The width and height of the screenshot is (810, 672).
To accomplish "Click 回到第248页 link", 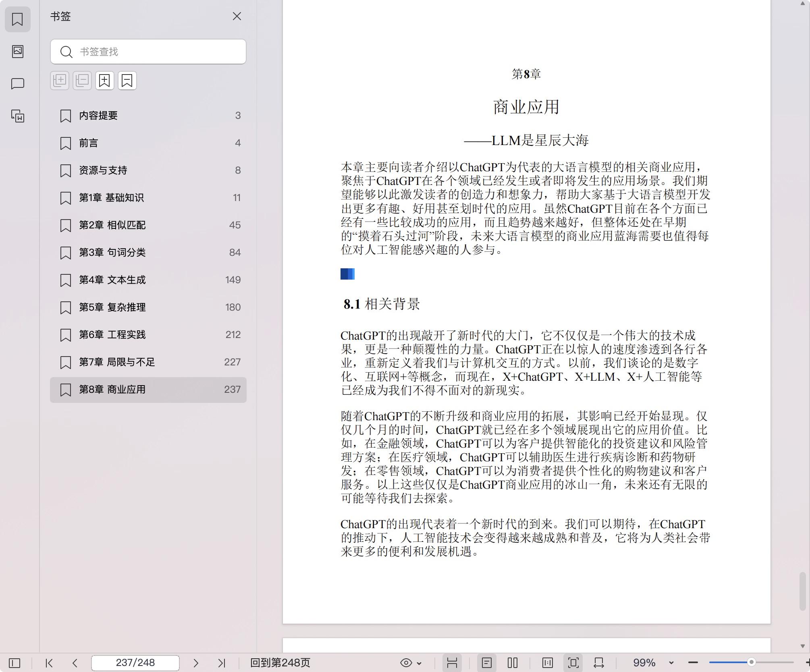I will 280,663.
